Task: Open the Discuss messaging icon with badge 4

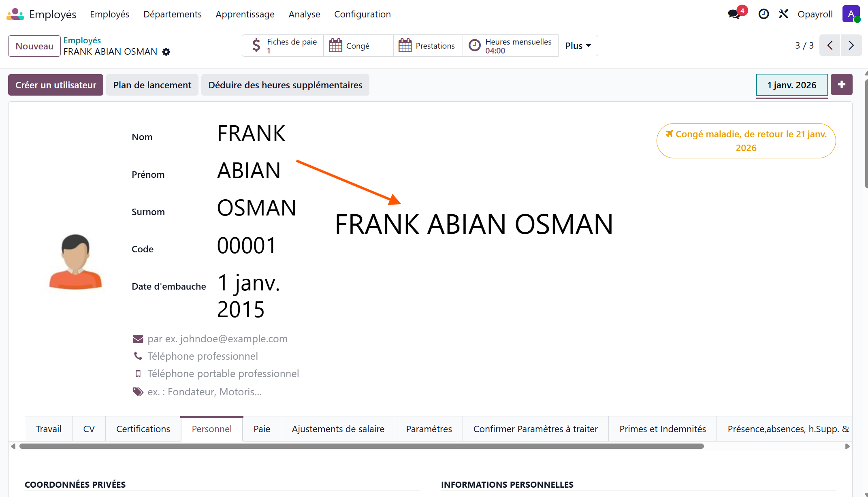Action: click(734, 14)
